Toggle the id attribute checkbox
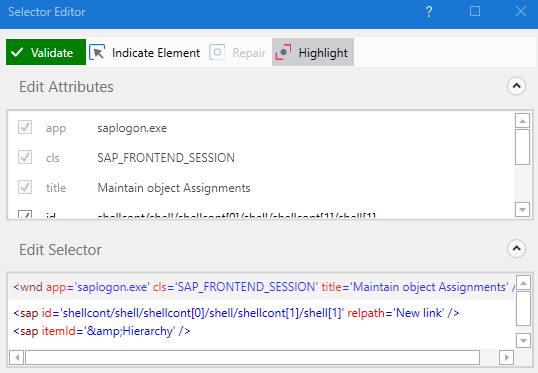 pyautogui.click(x=25, y=214)
